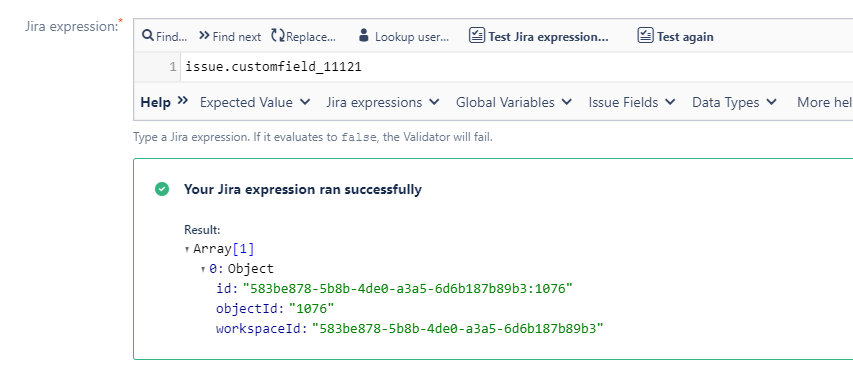Click into the expression code editor line
The width and height of the screenshot is (853, 382).
[x=517, y=67]
